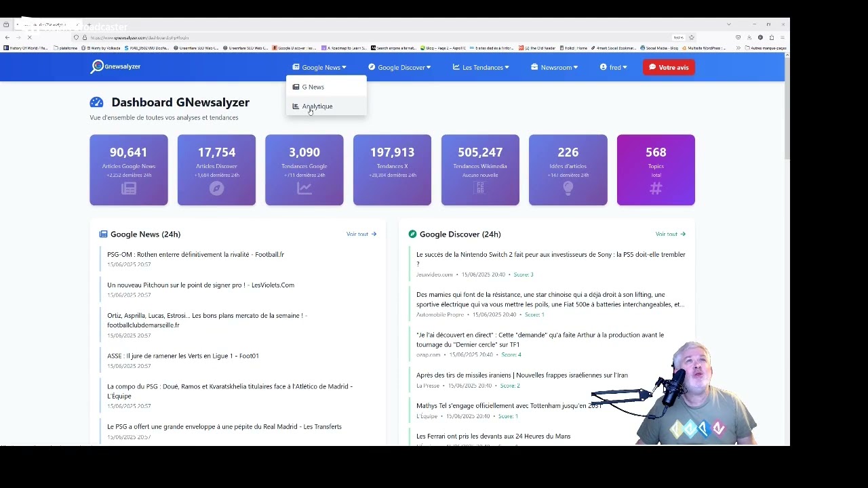Click the chart icon in Tendances Google card
This screenshot has width=868, height=488.
pos(304,189)
